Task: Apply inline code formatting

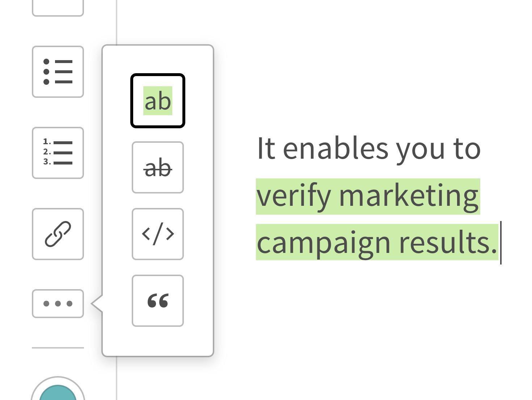Action: click(x=158, y=234)
